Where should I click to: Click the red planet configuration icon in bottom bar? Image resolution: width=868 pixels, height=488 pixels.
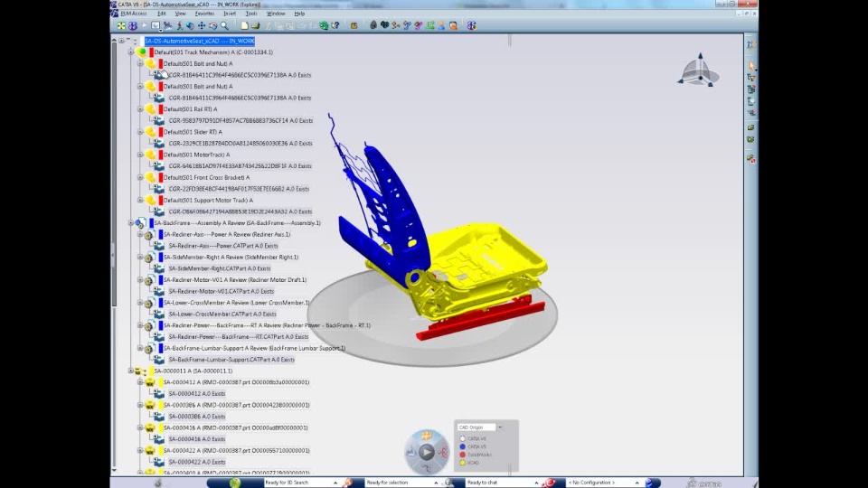click(x=549, y=483)
